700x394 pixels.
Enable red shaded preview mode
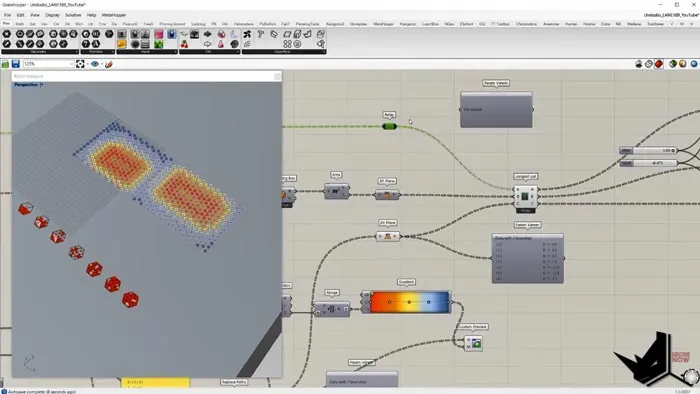pyautogui.click(x=659, y=64)
